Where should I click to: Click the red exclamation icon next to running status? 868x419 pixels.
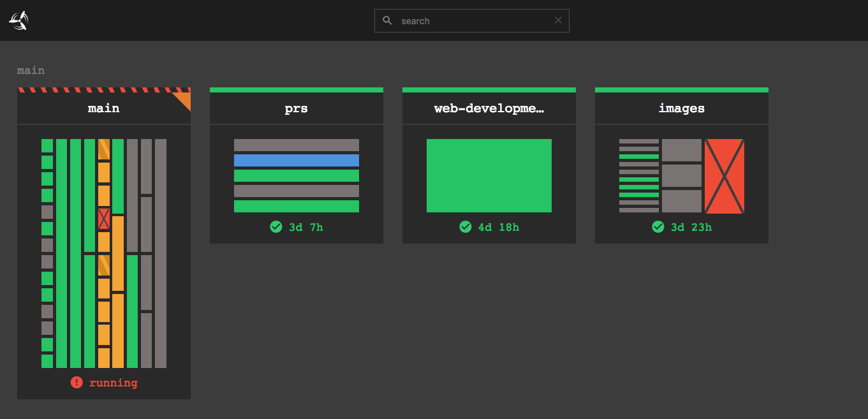[77, 383]
